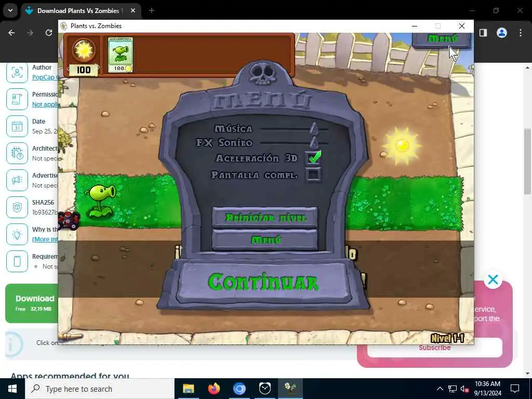This screenshot has height=399, width=532.
Task: Click the sun counter icon
Action: tap(84, 50)
